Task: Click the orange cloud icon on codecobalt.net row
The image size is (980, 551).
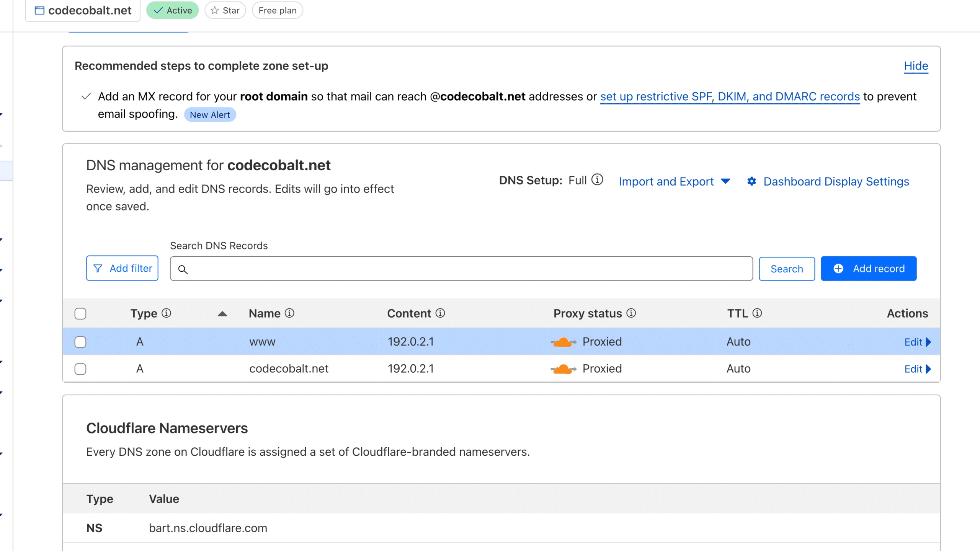Action: [564, 368]
